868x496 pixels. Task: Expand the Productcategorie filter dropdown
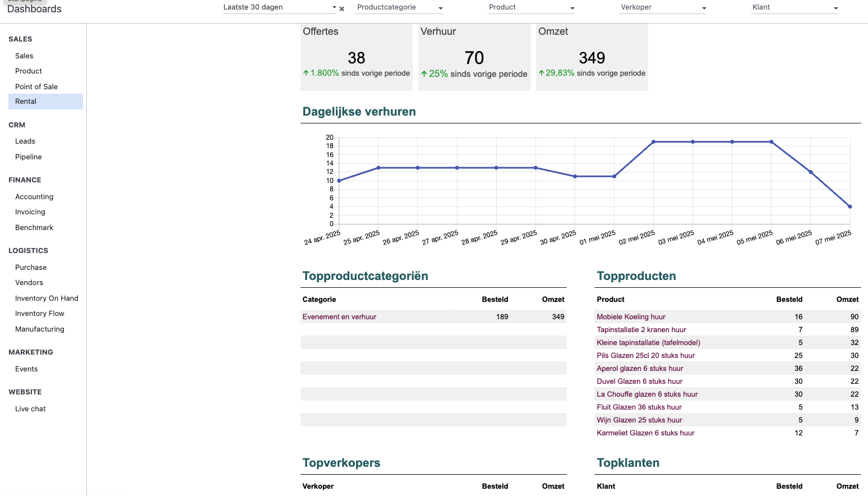point(400,7)
